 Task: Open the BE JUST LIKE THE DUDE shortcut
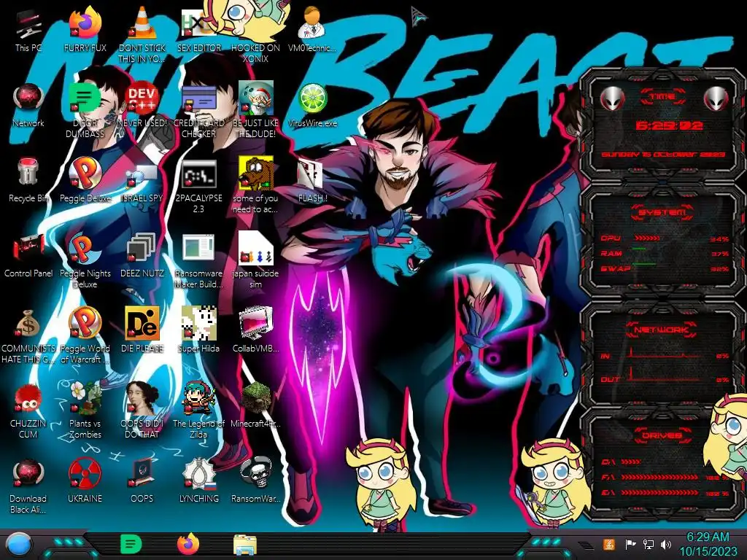coord(255,109)
